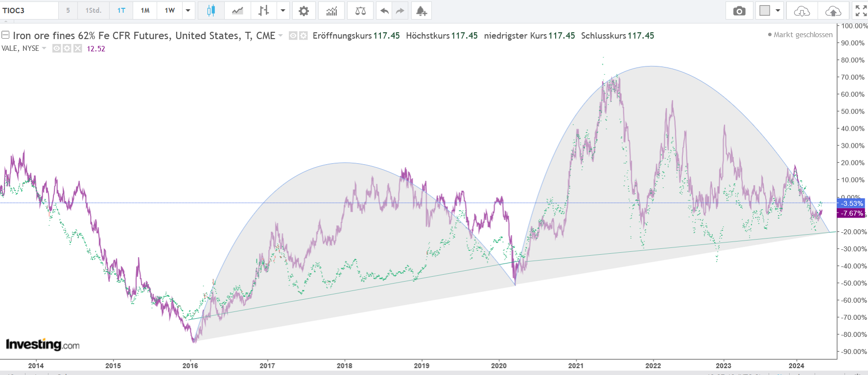The height and width of the screenshot is (375, 868).
Task: Select the bar chart style icon
Action: [264, 11]
